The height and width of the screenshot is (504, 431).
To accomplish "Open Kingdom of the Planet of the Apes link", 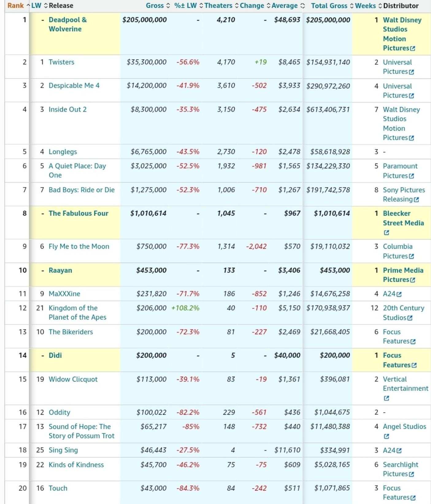I will point(77,313).
